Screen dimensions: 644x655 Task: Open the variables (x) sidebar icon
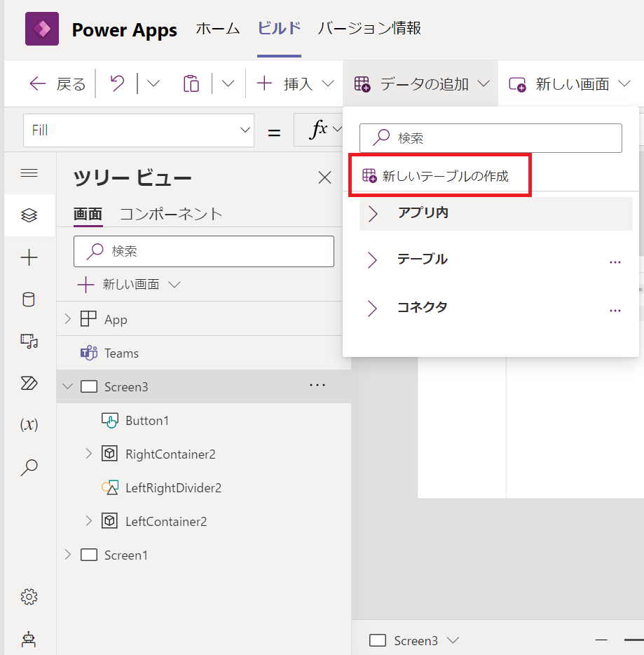tap(29, 424)
